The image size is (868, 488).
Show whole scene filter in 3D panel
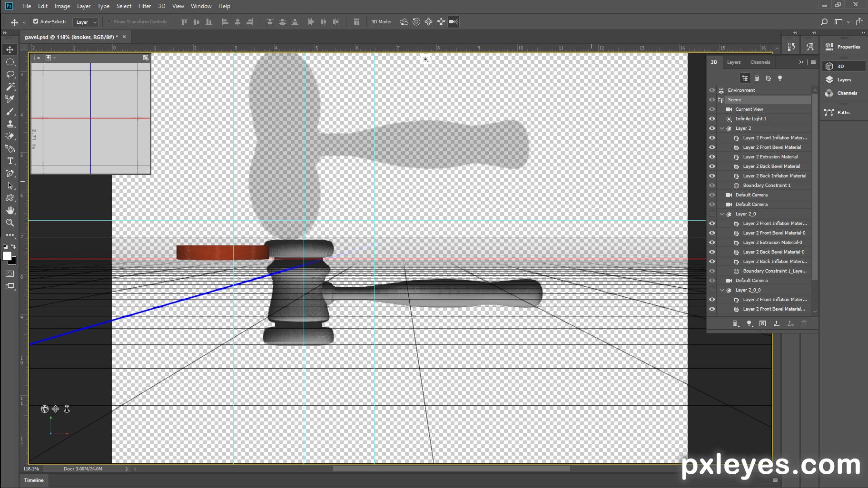745,78
